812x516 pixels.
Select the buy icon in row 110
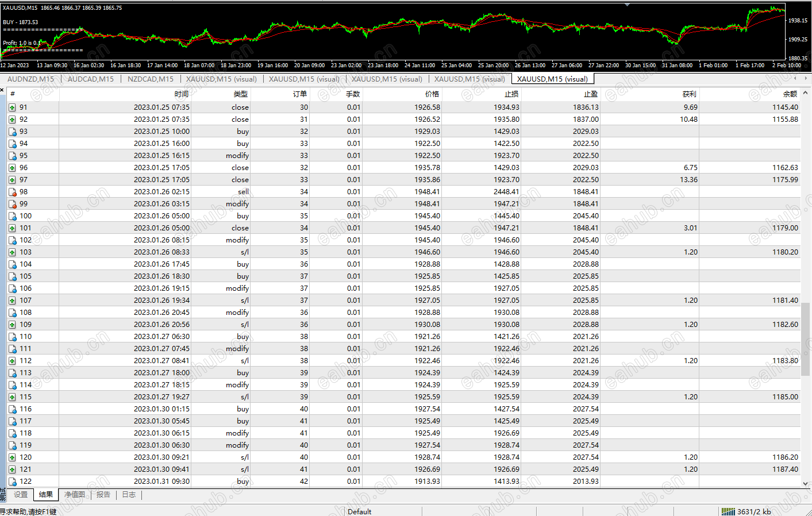(12, 337)
